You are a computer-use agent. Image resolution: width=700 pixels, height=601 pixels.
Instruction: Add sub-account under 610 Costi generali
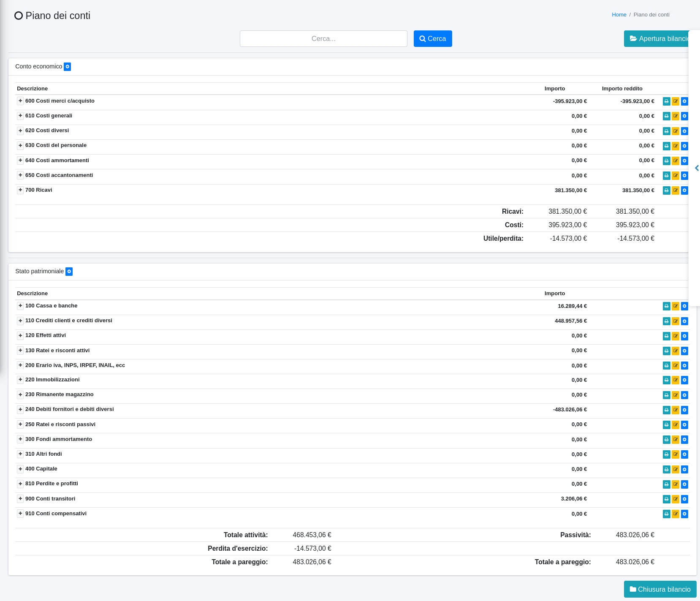[x=684, y=116]
